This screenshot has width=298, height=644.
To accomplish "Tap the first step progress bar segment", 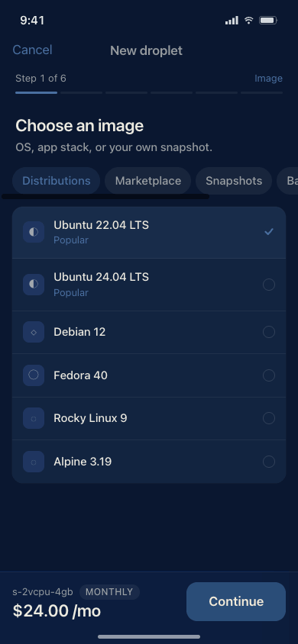I will point(36,93).
